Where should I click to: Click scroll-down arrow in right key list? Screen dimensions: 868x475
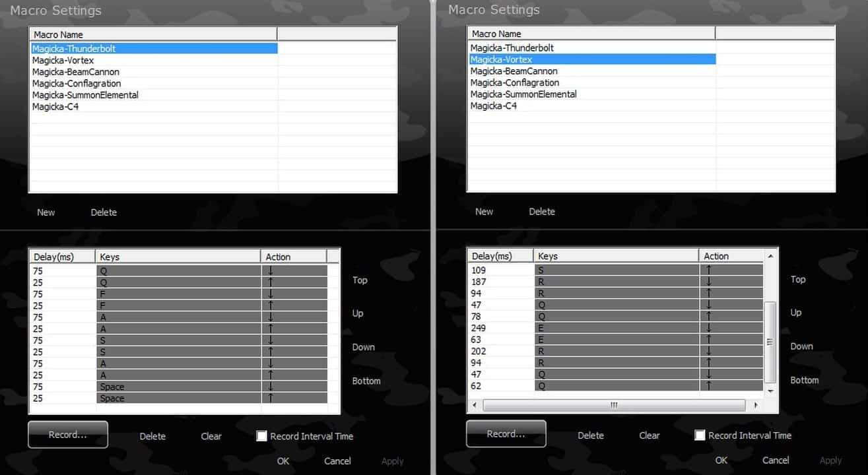770,391
